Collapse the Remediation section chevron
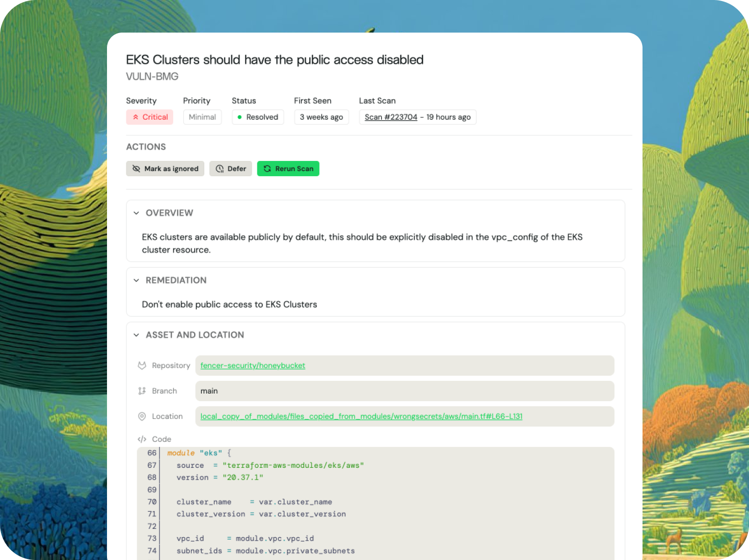Screen dimensions: 749x560 point(136,281)
